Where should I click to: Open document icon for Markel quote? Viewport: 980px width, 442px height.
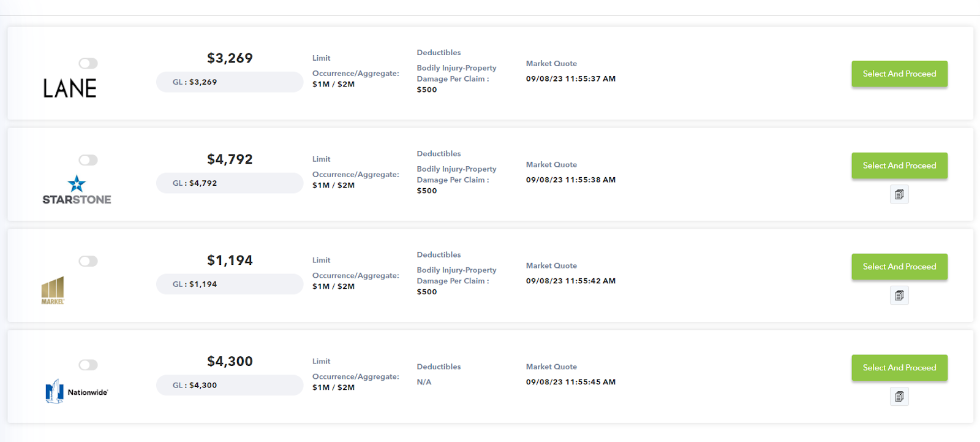pyautogui.click(x=899, y=295)
